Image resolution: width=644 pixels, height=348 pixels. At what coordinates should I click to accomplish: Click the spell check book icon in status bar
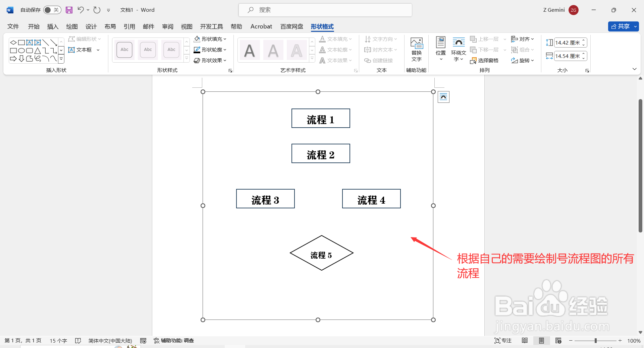[78, 341]
